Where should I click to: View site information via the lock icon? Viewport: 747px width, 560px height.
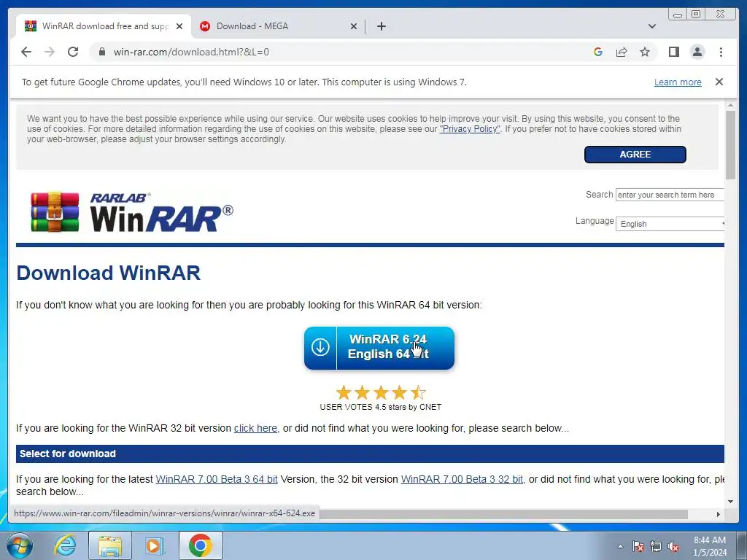[x=102, y=52]
